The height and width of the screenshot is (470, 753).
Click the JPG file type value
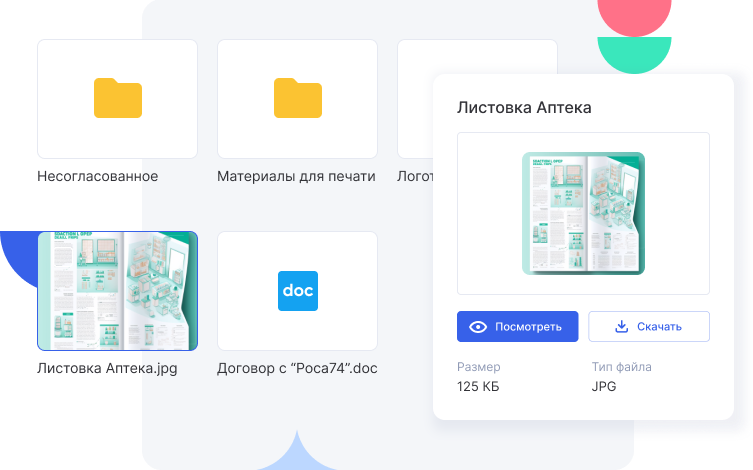(x=604, y=386)
